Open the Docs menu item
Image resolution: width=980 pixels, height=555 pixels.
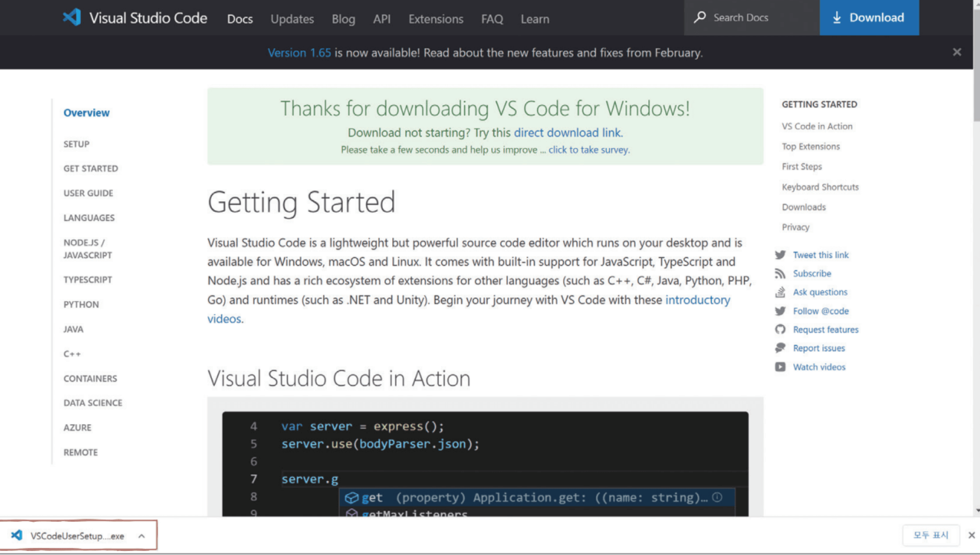click(240, 19)
